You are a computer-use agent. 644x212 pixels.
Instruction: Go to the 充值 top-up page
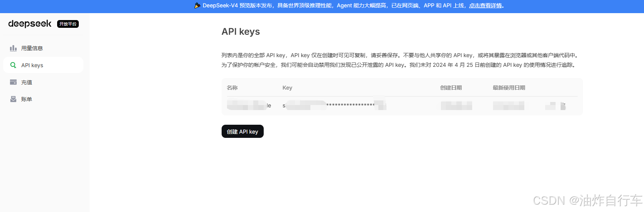pyautogui.click(x=43, y=82)
